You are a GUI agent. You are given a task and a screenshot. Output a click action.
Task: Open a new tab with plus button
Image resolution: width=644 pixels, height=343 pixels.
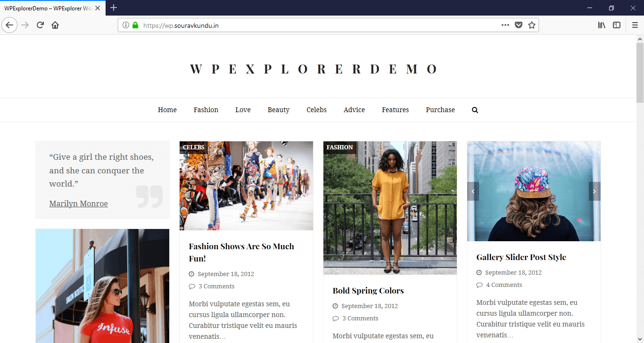point(114,8)
